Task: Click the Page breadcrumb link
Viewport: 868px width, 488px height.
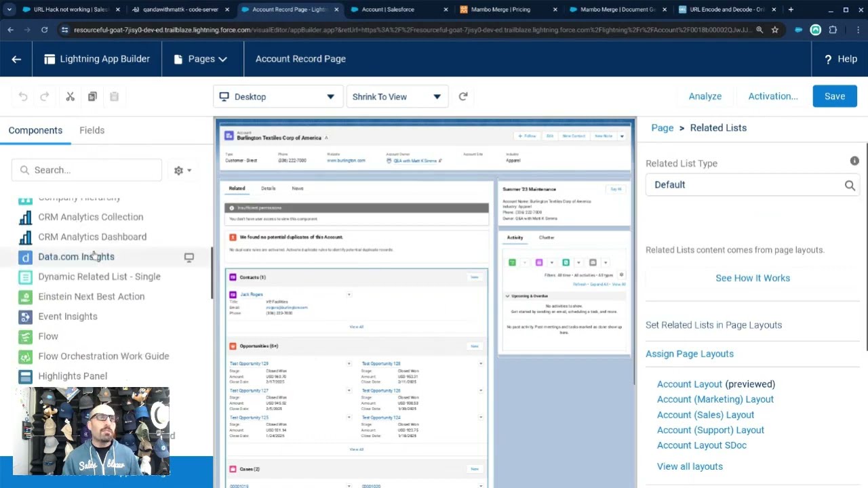Action: coord(663,127)
